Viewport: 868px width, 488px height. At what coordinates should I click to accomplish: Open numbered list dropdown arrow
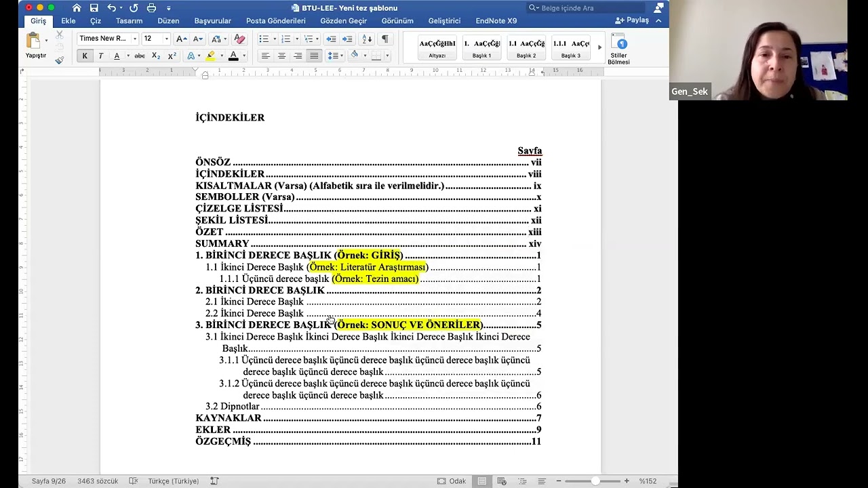click(296, 39)
